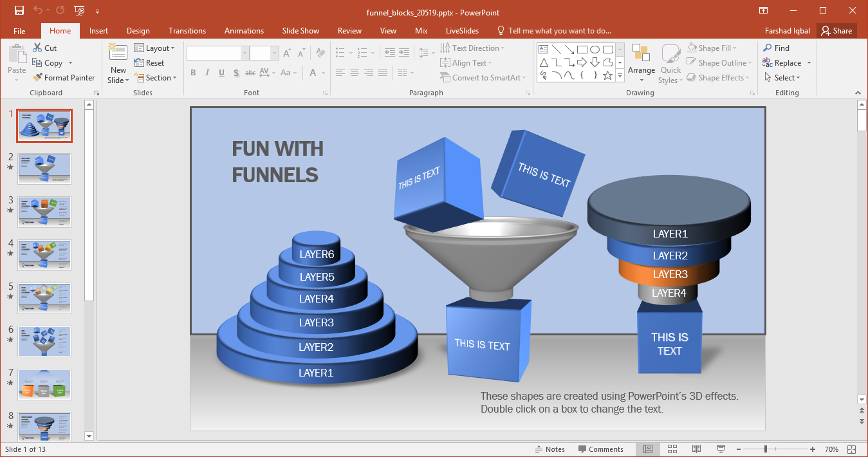Toggle Italic text formatting
Image resolution: width=868 pixels, height=457 pixels.
point(207,73)
